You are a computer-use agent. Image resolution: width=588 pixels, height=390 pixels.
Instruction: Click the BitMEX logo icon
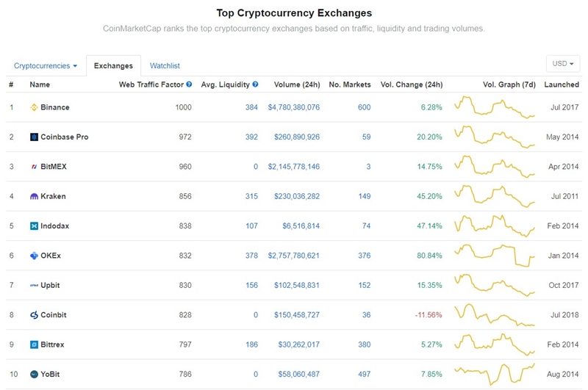[x=34, y=167]
